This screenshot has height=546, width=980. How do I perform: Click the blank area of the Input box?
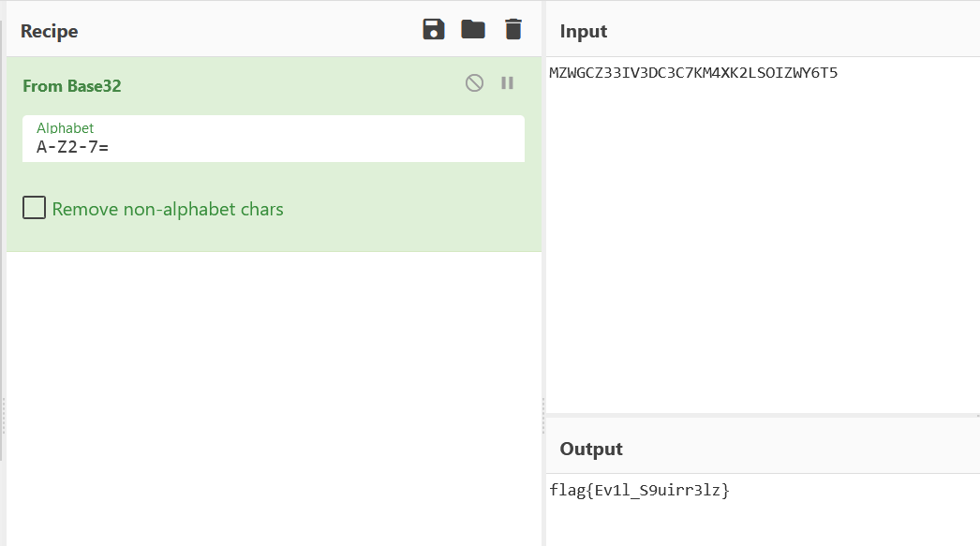pos(763,243)
